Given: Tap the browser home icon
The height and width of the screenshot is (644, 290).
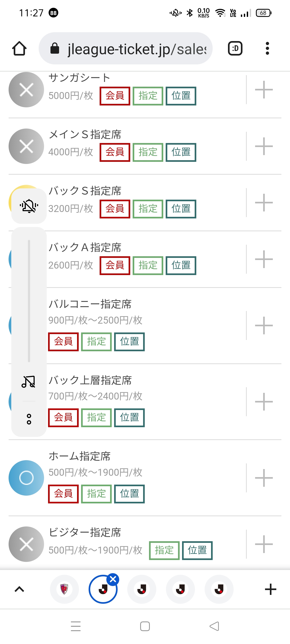Looking at the screenshot, I should click(19, 49).
